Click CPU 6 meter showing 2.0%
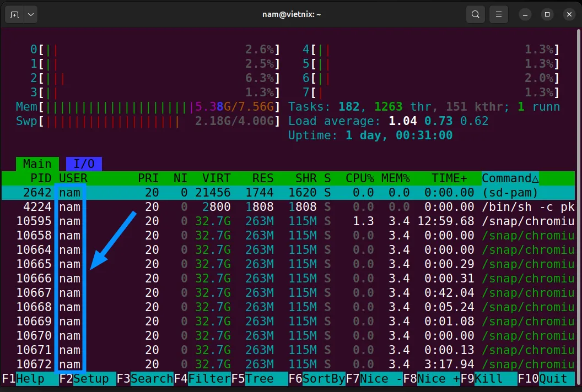 tap(430, 78)
